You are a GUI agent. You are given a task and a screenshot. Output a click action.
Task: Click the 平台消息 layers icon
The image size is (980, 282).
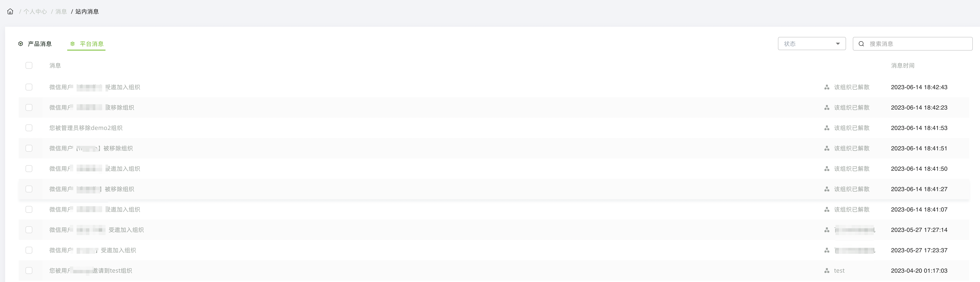pyautogui.click(x=72, y=44)
